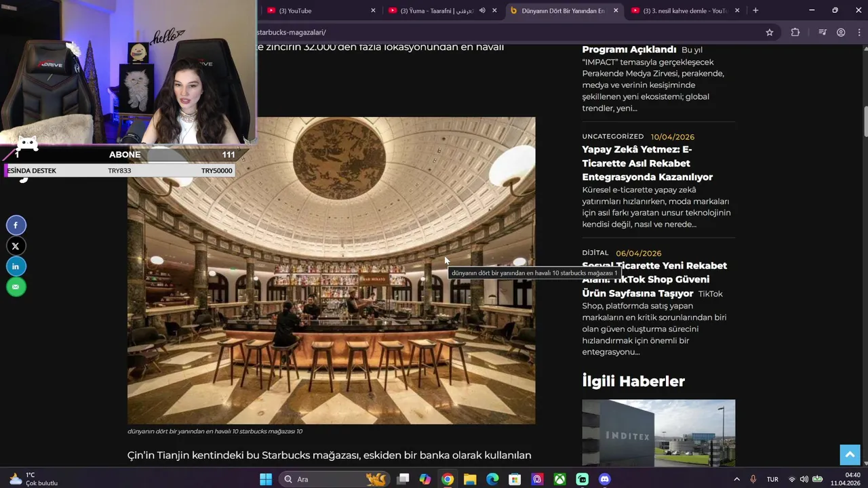Bookmark this page with star icon
868x488 pixels.
tap(770, 32)
